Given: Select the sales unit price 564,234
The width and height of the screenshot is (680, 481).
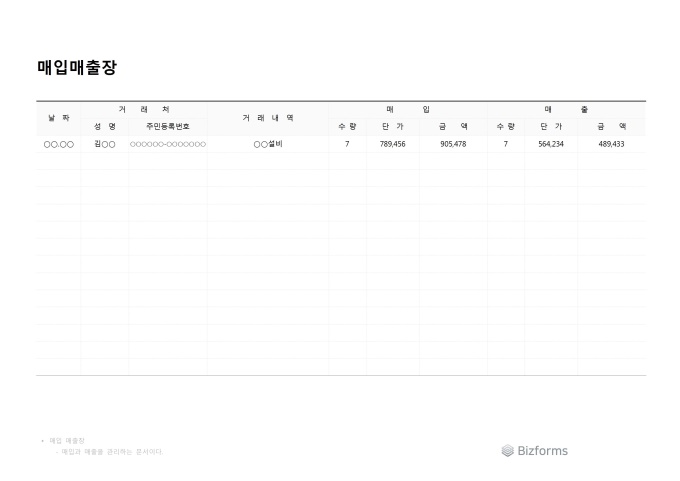Looking at the screenshot, I should coord(551,145).
